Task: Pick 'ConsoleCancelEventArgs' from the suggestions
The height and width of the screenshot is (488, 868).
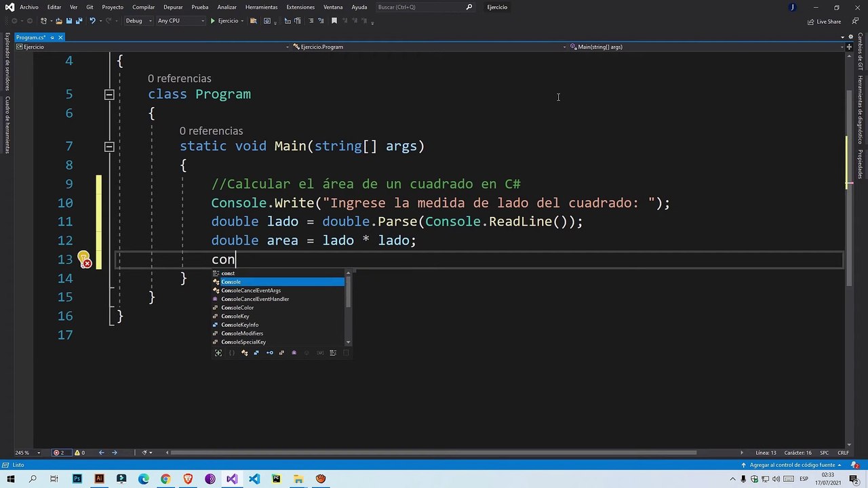Action: 278,290
